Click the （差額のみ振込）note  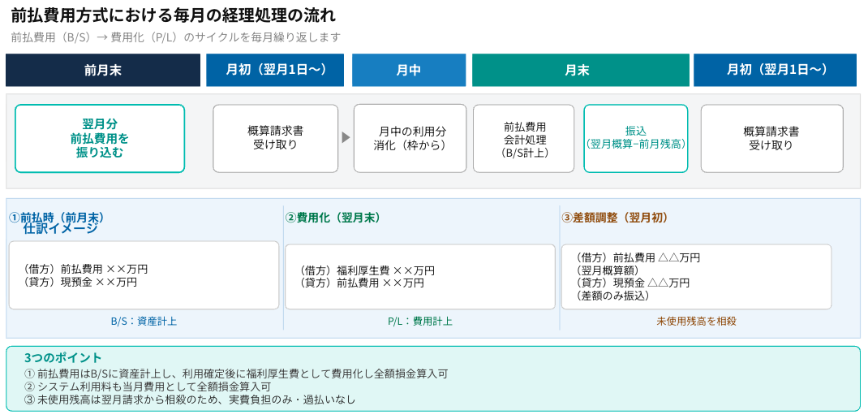coord(612,296)
